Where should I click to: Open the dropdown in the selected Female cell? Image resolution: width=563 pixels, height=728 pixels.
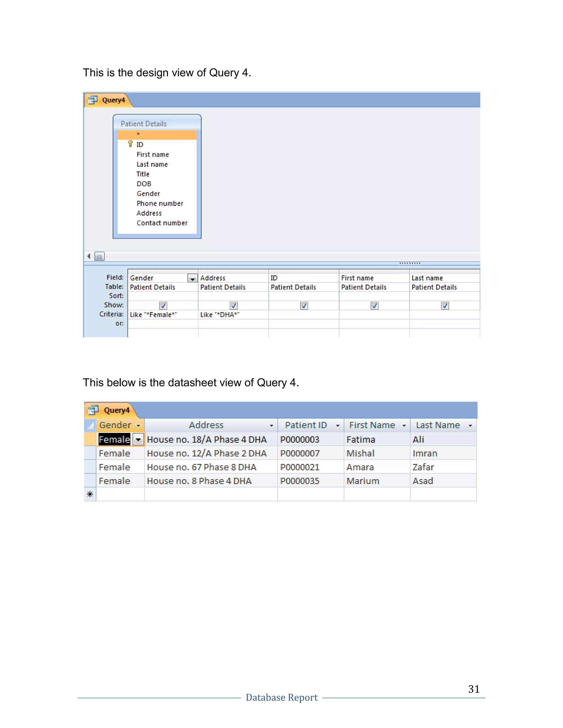138,440
